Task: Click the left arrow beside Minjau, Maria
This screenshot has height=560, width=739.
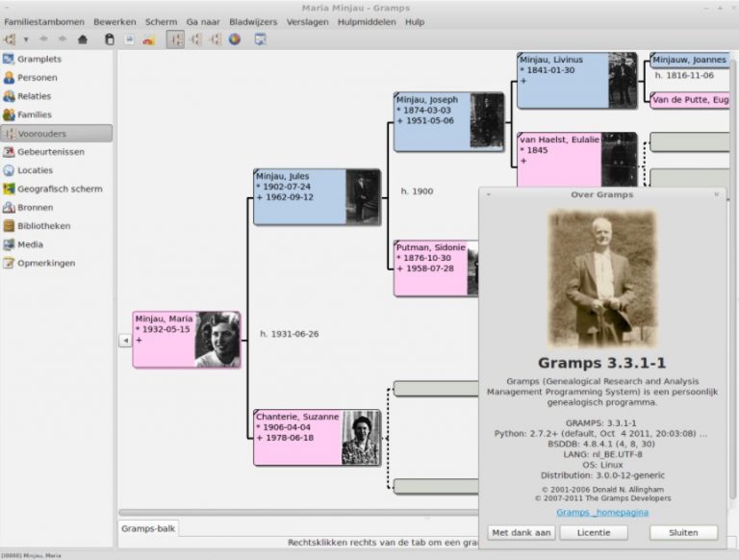Action: coord(125,340)
